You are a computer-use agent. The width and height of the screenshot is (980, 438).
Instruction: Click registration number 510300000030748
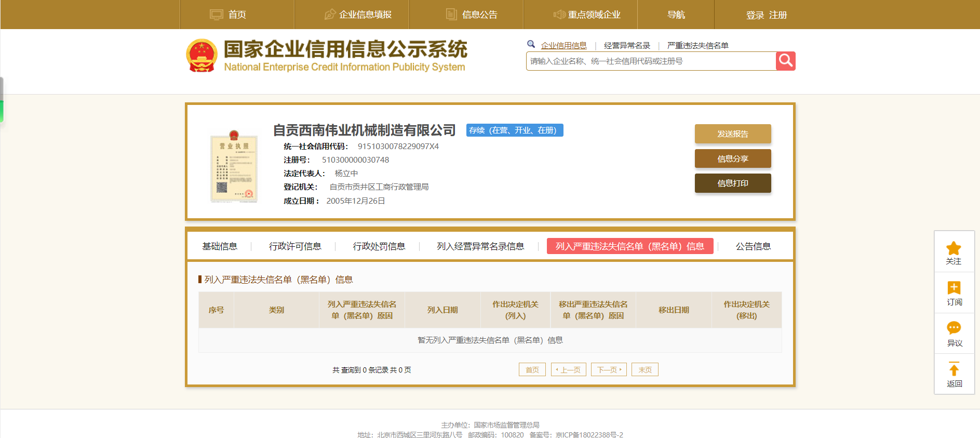(355, 160)
